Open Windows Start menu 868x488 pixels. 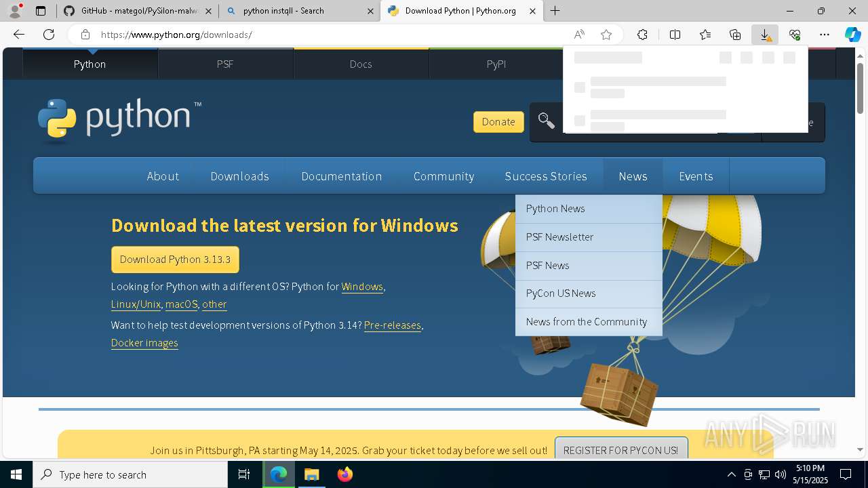(16, 474)
